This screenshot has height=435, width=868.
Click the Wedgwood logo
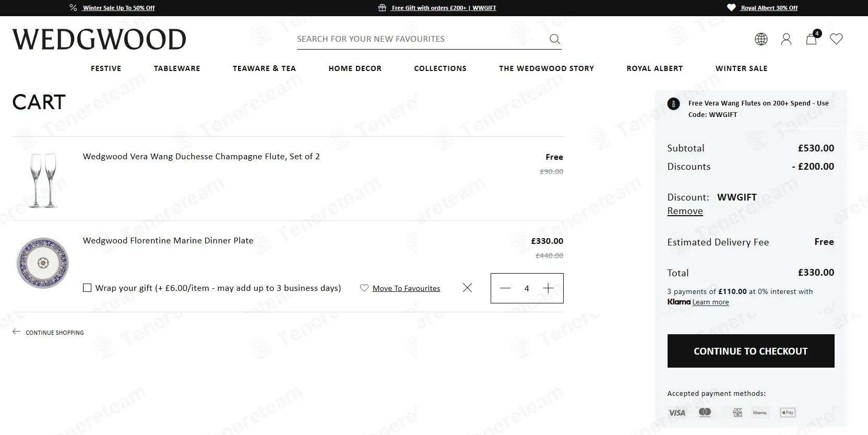pos(99,40)
